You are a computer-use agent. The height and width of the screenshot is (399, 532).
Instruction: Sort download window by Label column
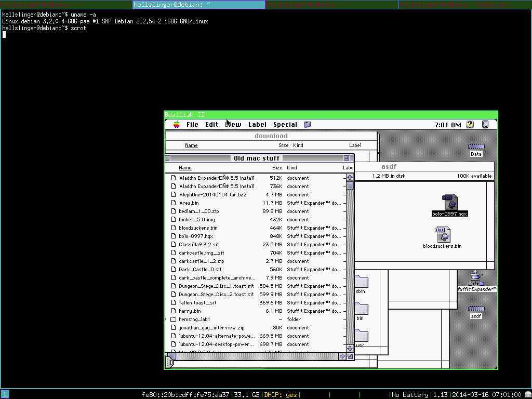click(x=355, y=145)
